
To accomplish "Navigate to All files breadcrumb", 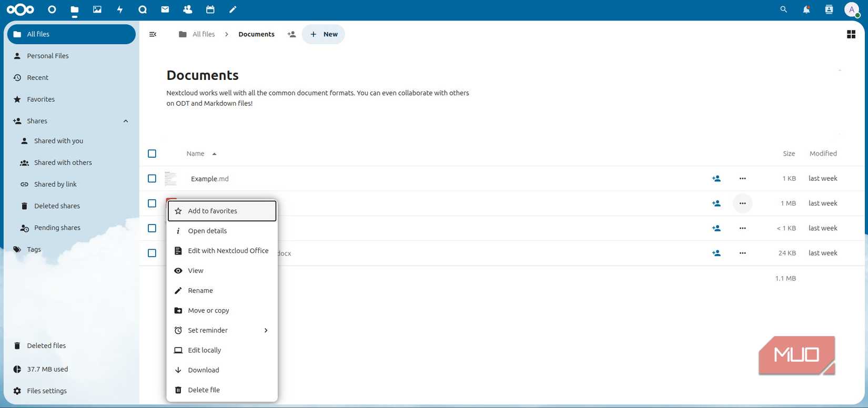I will [197, 34].
